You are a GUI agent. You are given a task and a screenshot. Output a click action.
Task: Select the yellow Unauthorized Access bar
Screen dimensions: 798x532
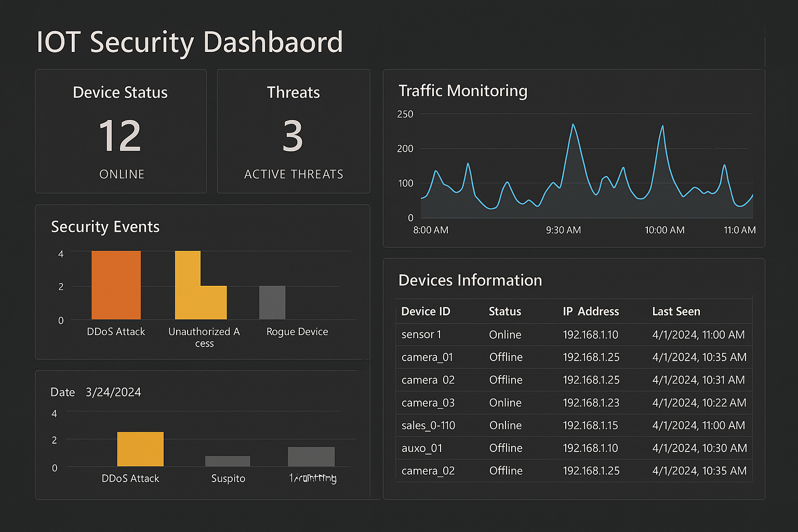pyautogui.click(x=189, y=285)
